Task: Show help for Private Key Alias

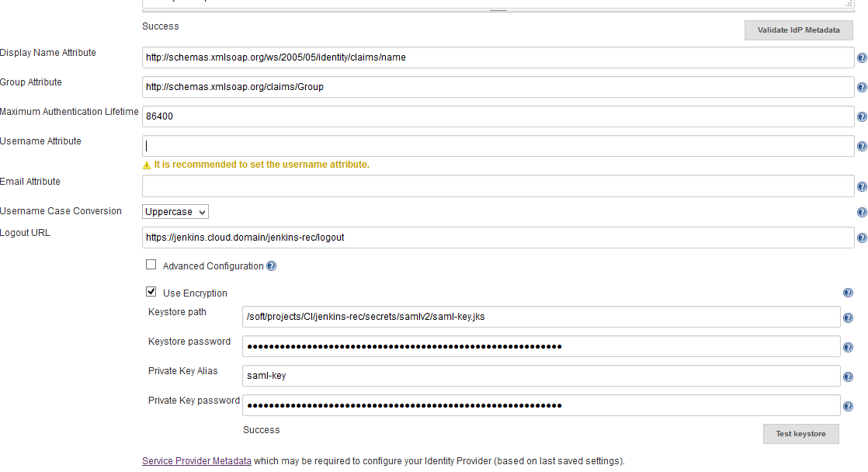Action: [848, 377]
